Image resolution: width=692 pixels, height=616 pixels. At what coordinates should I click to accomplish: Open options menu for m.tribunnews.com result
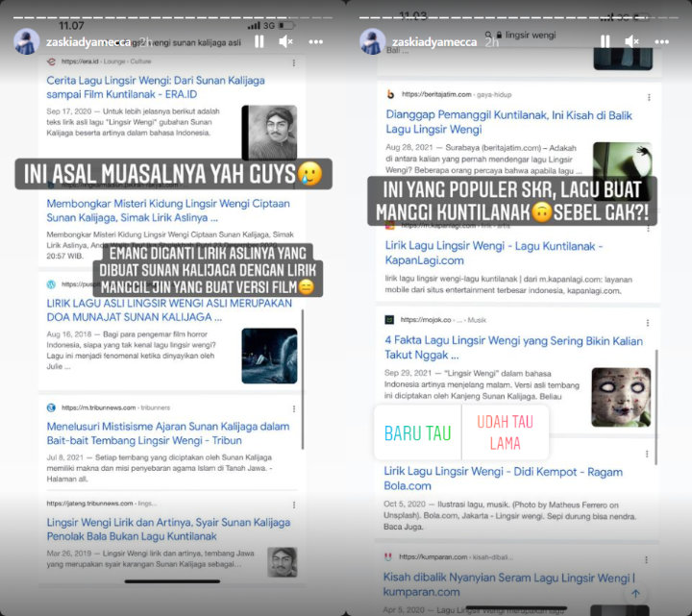pos(294,409)
